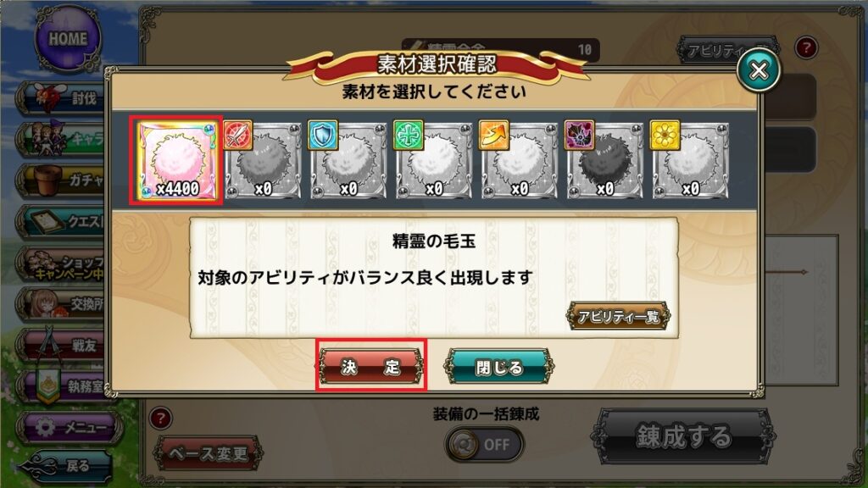868x488 pixels.
Task: Open the メニュー gear menu item
Action: (70, 427)
